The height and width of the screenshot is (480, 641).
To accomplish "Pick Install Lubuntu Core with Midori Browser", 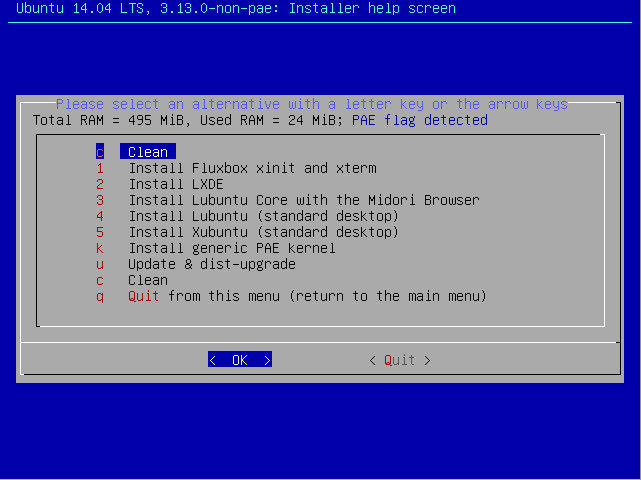I will point(304,200).
